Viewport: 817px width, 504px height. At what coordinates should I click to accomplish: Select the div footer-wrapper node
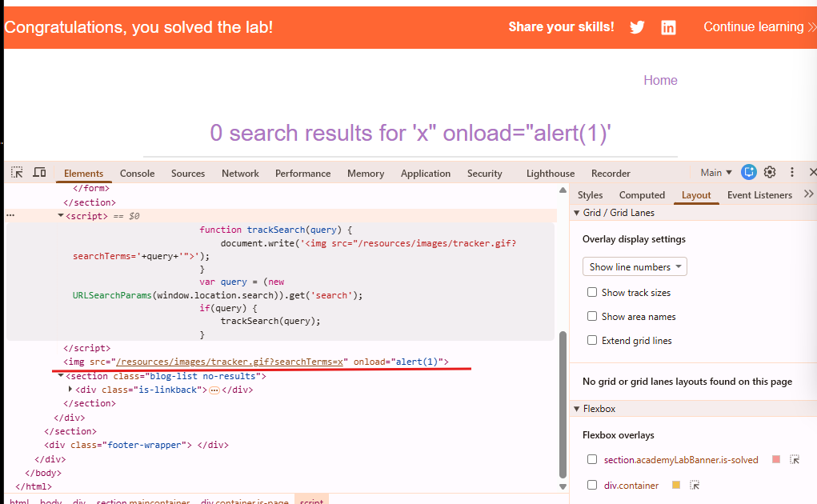[x=136, y=445]
